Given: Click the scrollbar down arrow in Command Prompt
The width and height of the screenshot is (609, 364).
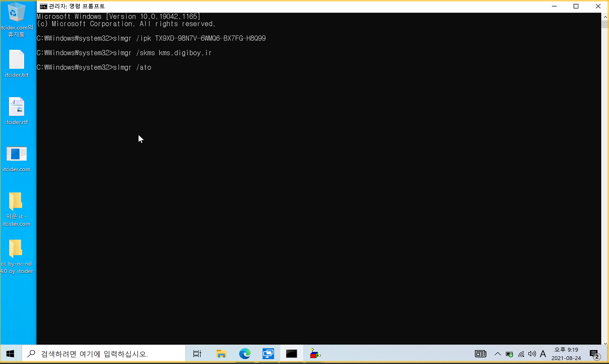Looking at the screenshot, I should tap(605, 344).
